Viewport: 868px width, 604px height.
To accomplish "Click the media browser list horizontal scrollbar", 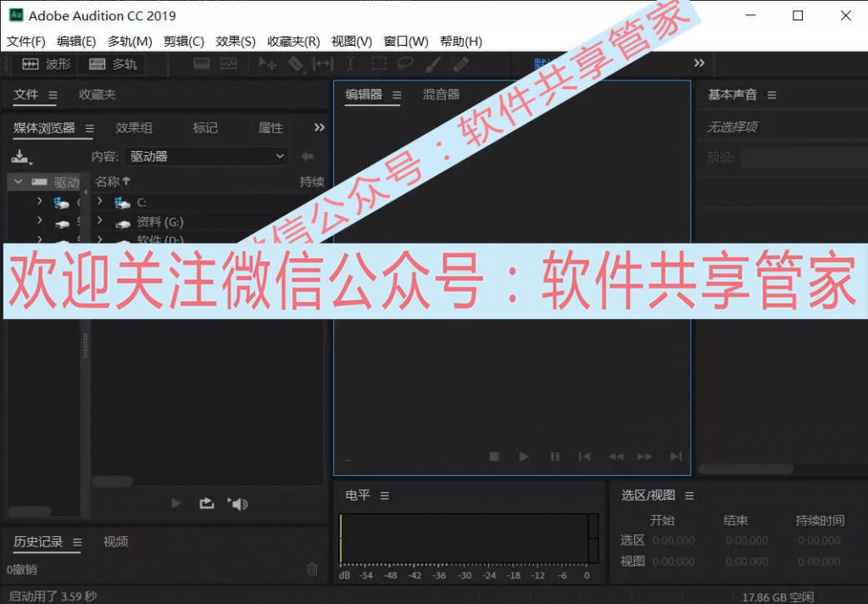I will pyautogui.click(x=113, y=481).
